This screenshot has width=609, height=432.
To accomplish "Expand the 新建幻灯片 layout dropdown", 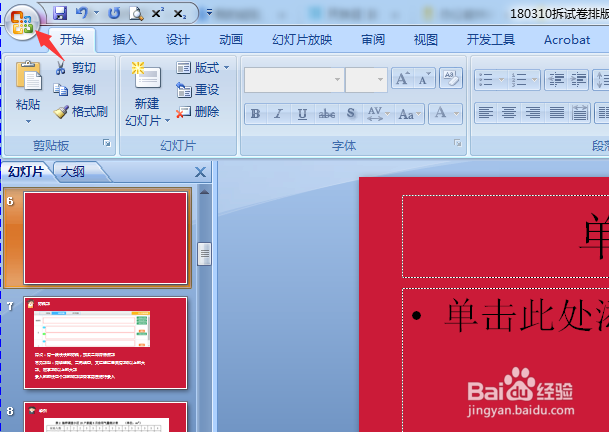I will tap(167, 120).
